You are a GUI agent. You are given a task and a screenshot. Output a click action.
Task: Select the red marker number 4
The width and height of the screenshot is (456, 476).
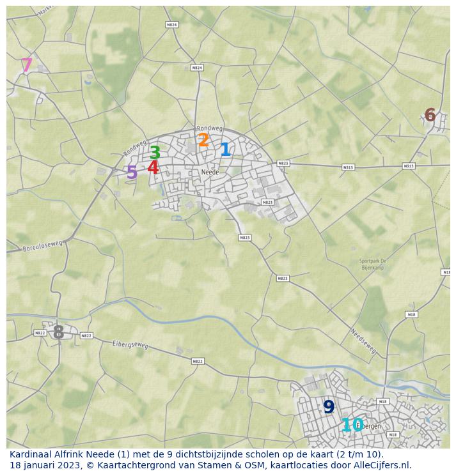coord(153,168)
